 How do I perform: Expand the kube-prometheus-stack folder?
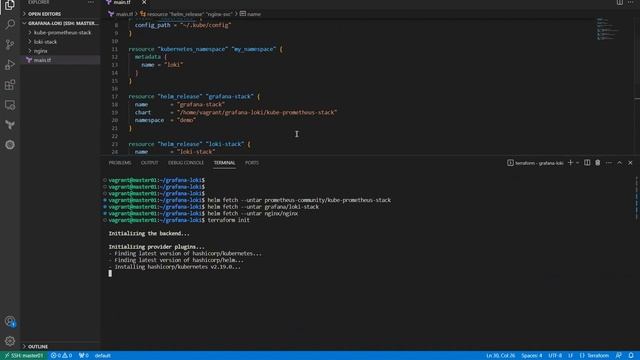coord(60,33)
